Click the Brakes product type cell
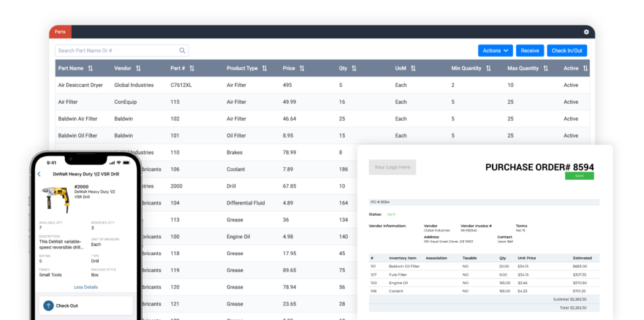This screenshot has width=644, height=320. (235, 152)
